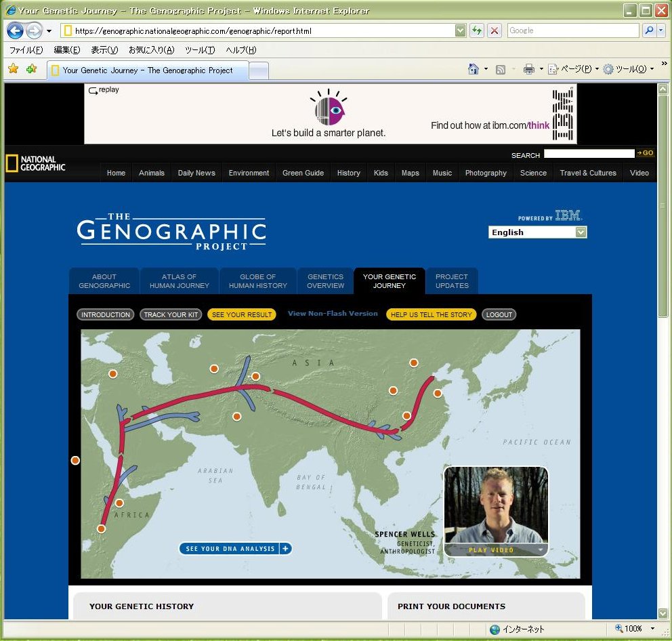
Task: Click the See Your Result button
Action: 242,314
